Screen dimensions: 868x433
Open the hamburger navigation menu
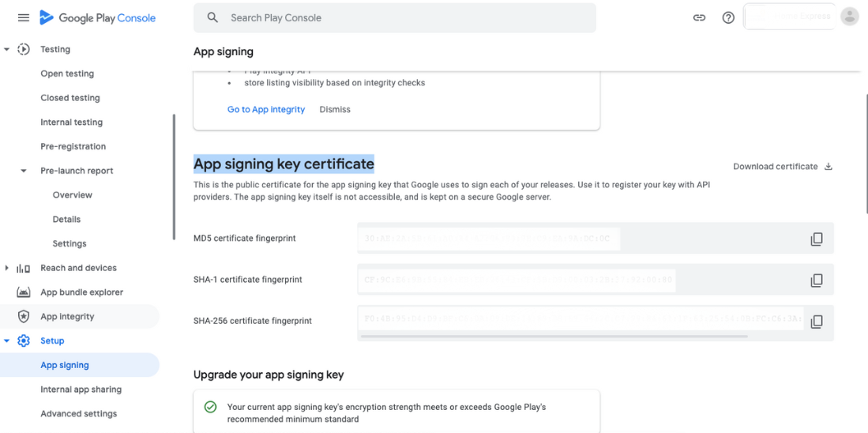pyautogui.click(x=24, y=17)
